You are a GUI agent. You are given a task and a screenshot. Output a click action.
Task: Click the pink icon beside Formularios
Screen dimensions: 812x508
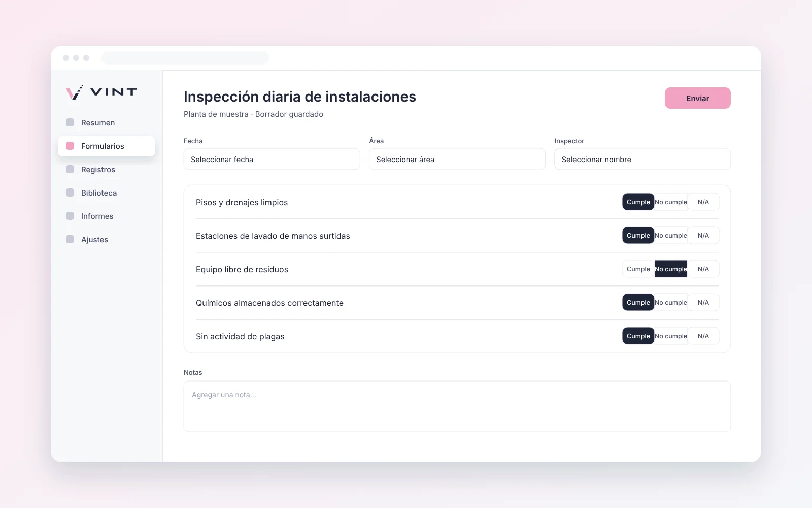70,146
